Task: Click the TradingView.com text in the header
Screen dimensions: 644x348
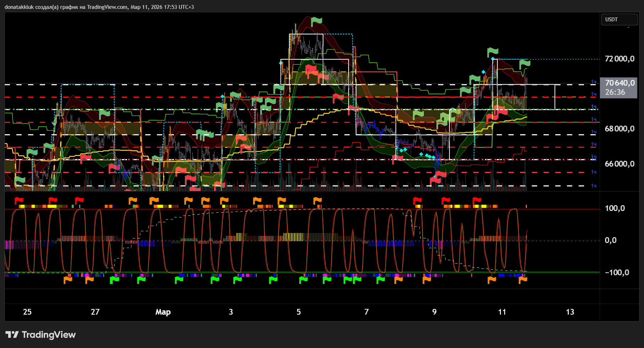Action: [x=107, y=7]
